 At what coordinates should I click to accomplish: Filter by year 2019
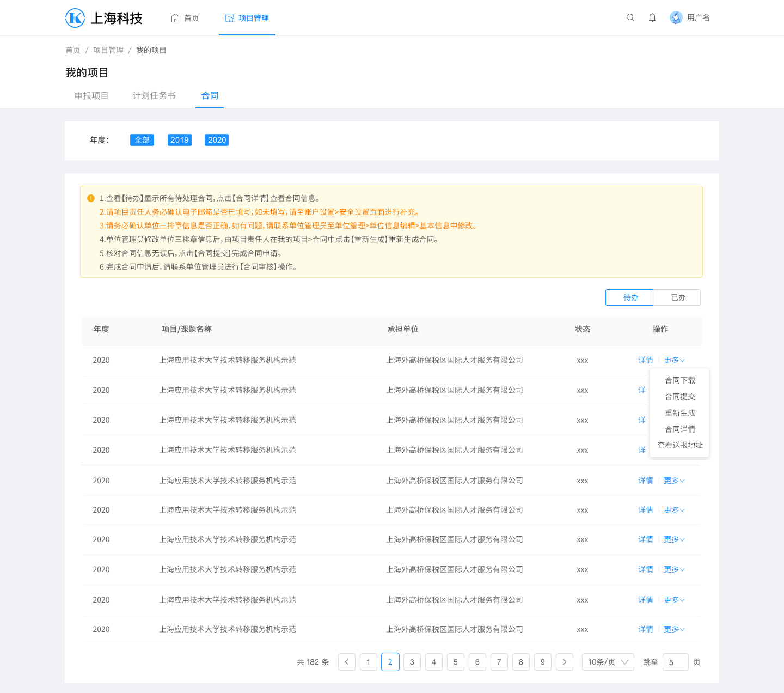pos(180,140)
